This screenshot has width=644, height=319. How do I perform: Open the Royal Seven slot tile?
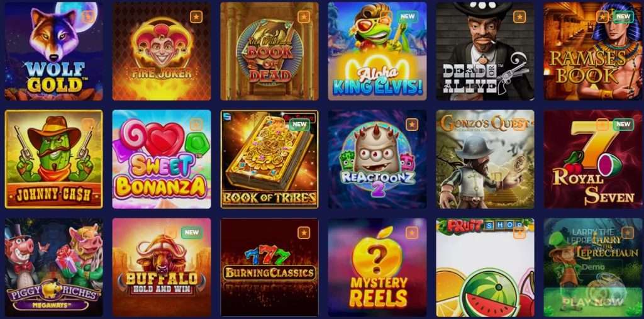(x=592, y=159)
